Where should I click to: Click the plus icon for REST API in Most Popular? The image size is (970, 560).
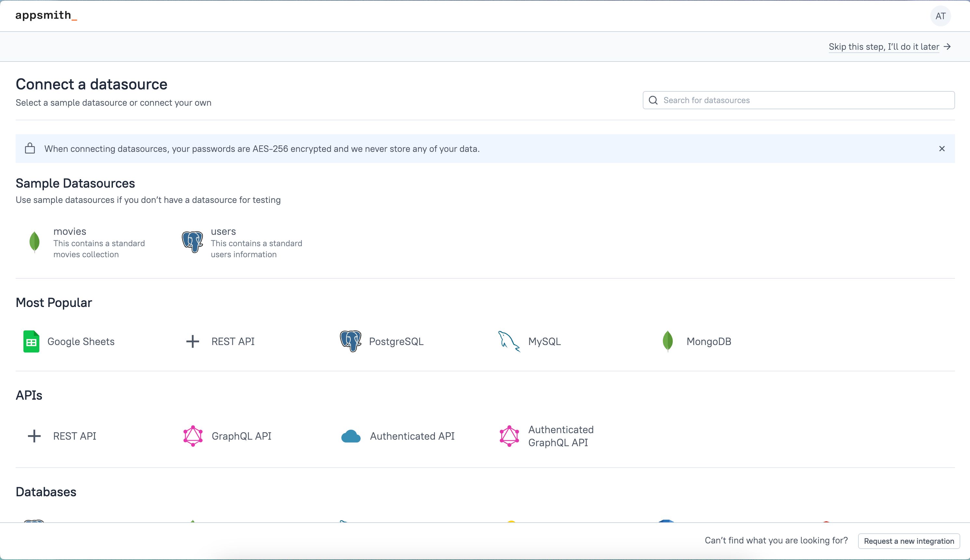[x=192, y=341]
